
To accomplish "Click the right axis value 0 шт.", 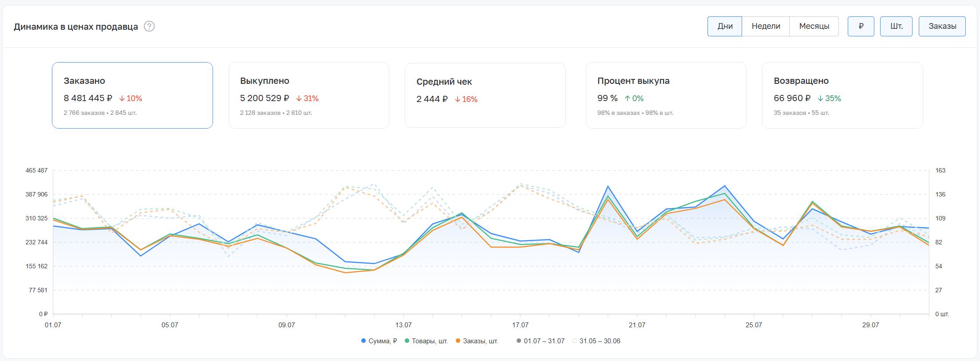I will click(942, 314).
